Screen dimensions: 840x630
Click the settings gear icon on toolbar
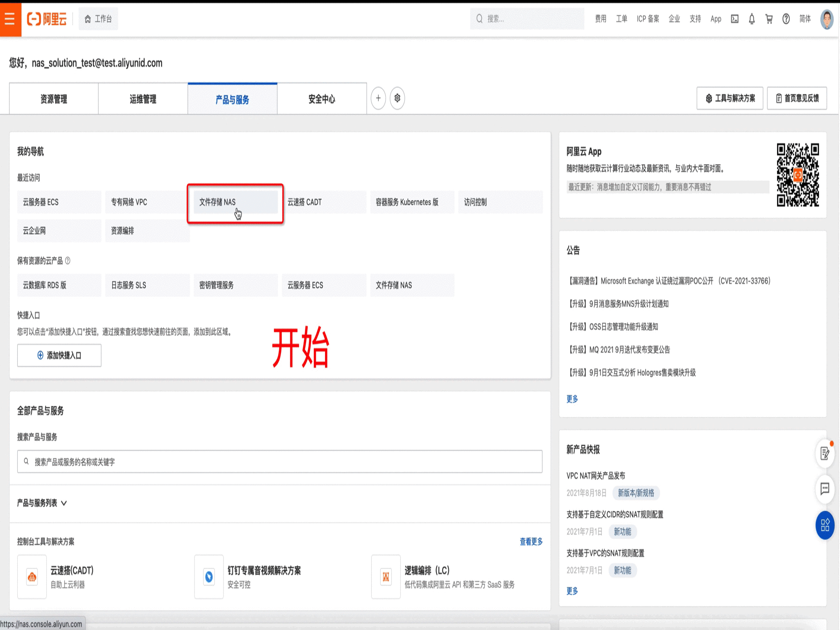tap(397, 100)
